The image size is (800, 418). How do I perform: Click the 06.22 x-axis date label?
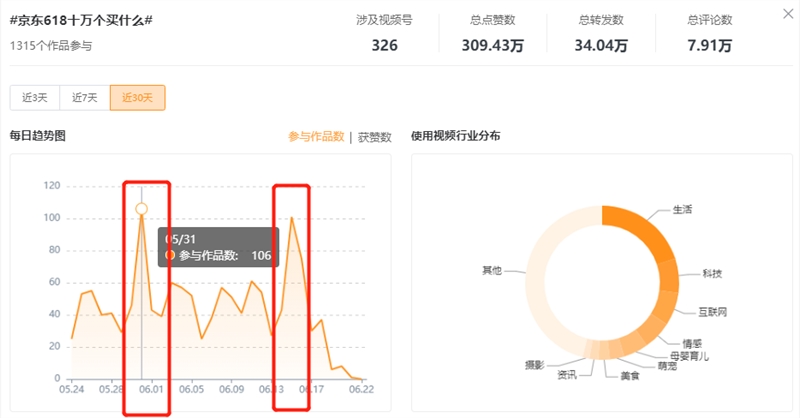pyautogui.click(x=361, y=389)
